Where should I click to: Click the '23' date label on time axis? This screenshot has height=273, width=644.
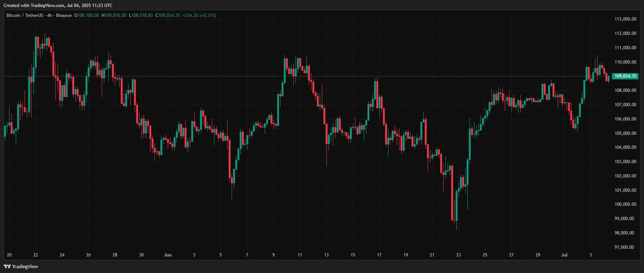tap(459, 255)
